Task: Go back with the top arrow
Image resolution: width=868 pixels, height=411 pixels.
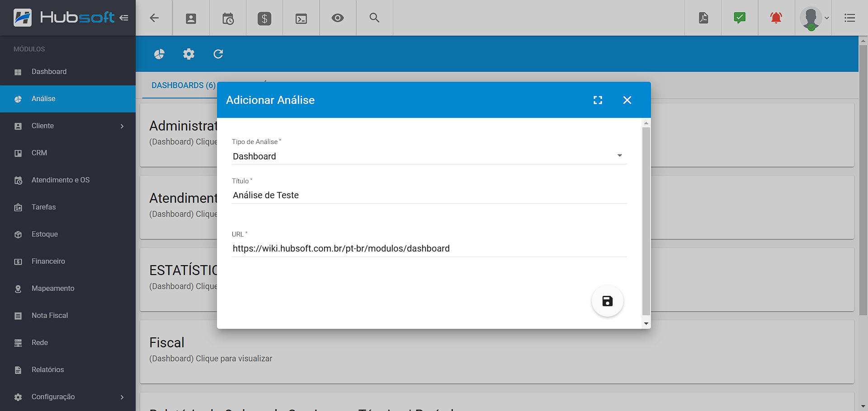Action: pos(154,18)
